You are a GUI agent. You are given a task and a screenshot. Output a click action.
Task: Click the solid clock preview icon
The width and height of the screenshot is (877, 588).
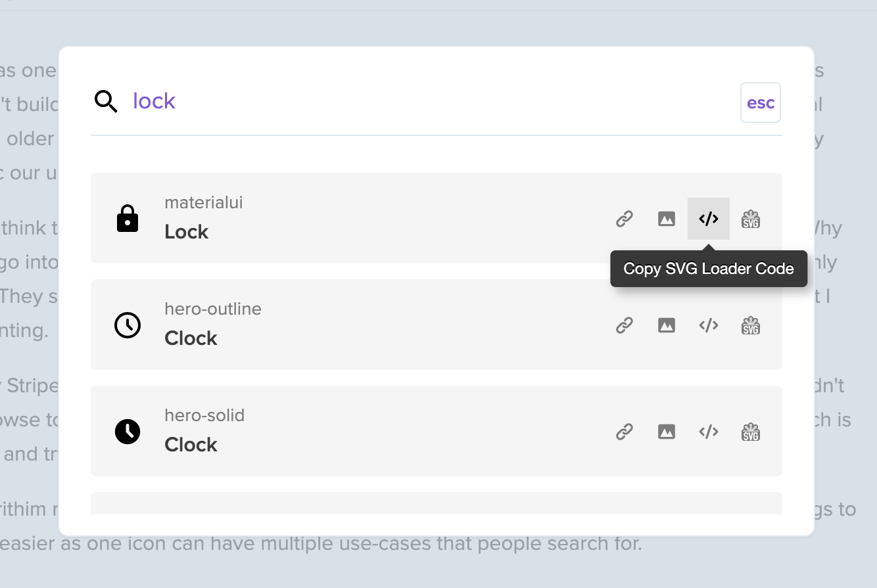coord(128,432)
